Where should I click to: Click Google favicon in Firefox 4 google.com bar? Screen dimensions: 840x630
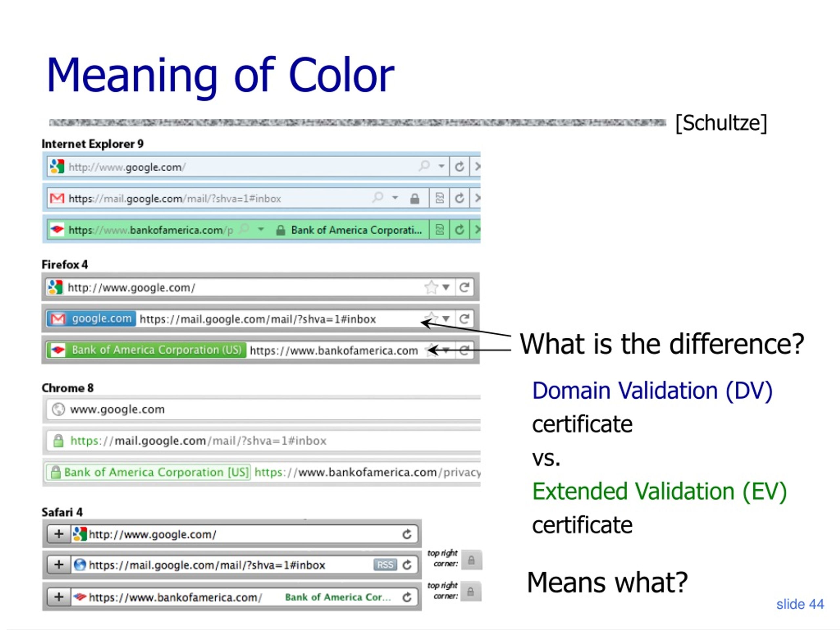pyautogui.click(x=55, y=287)
